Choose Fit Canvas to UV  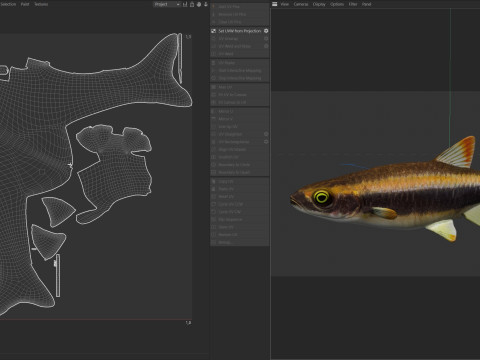pyautogui.click(x=240, y=102)
